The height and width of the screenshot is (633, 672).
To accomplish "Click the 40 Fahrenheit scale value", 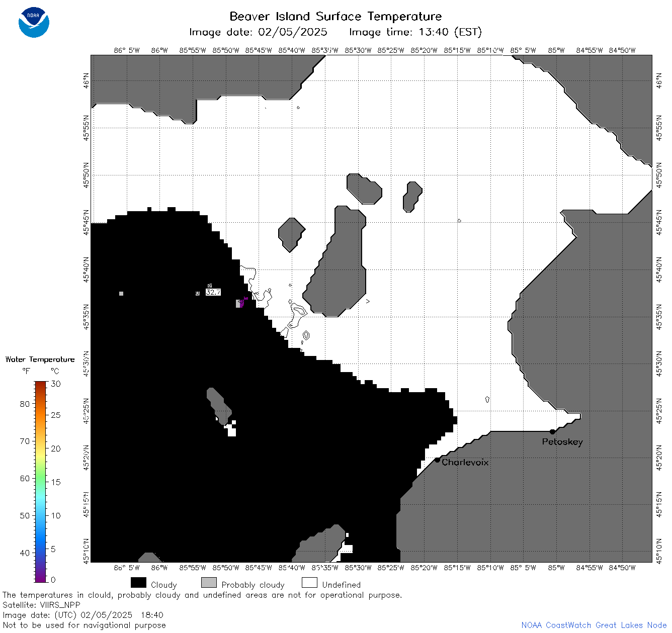I will (25, 553).
